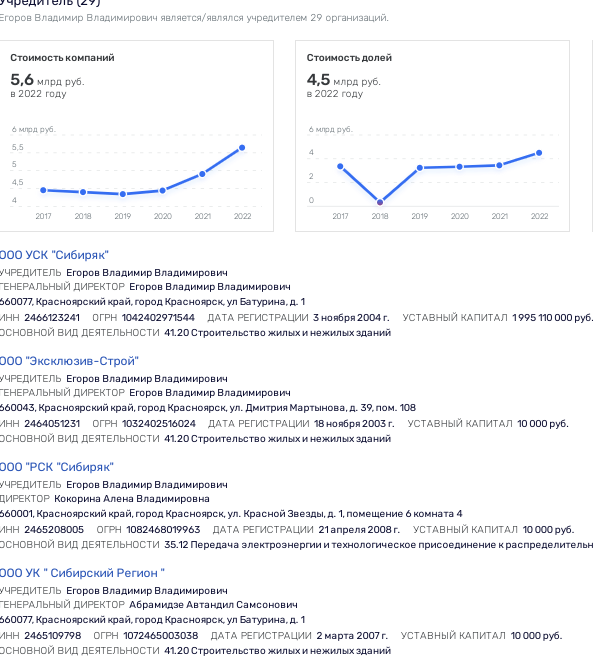Viewport: 593px width, 659px height.
Task: Click the 2019 data point on Стоимость компаний chart
Action: [x=123, y=194]
